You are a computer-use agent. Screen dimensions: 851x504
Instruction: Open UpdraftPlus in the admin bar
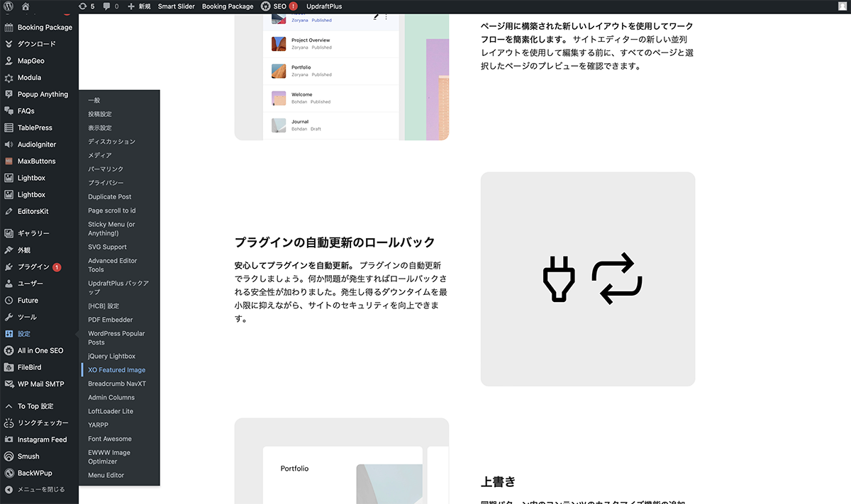coord(324,6)
